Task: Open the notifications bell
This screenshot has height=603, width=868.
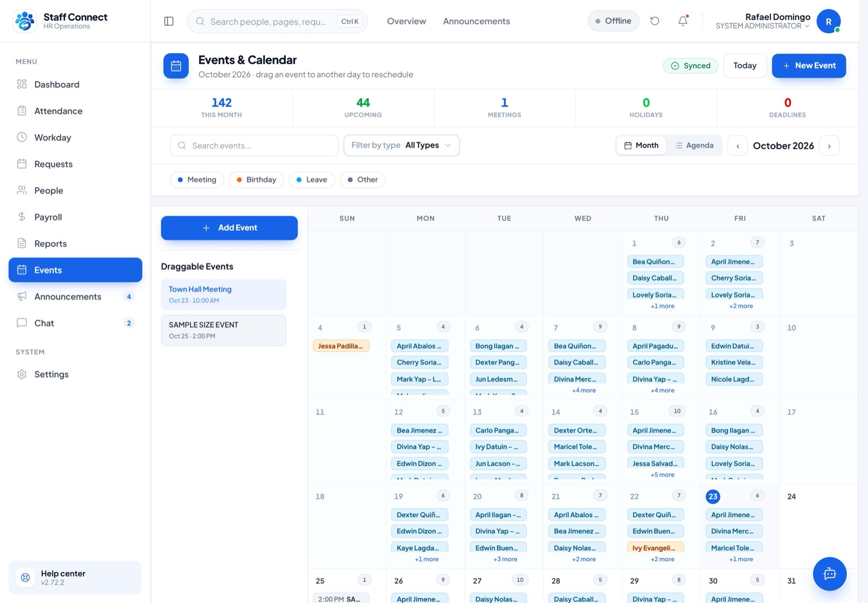Action: 683,21
